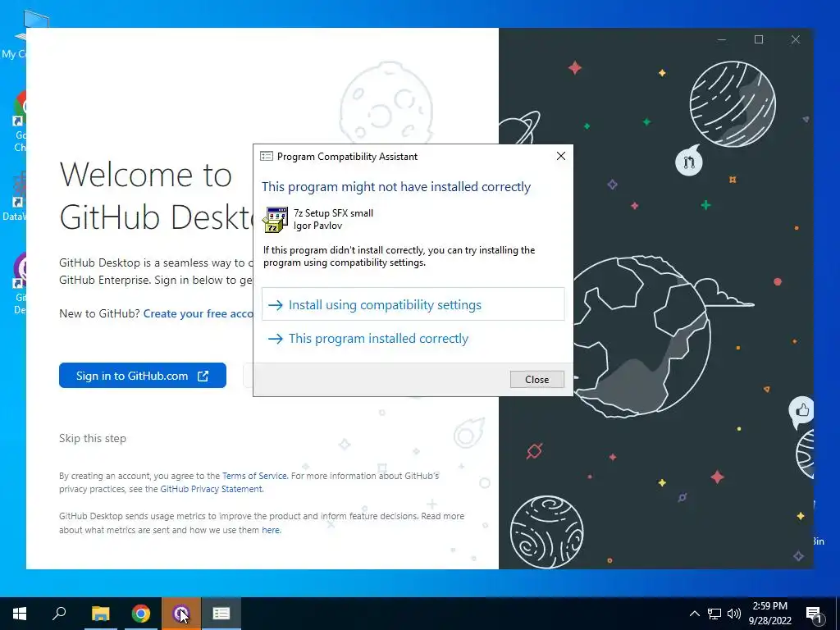The width and height of the screenshot is (840, 630).
Task: Click the Close button in Compatibility Assistant
Action: [536, 379]
